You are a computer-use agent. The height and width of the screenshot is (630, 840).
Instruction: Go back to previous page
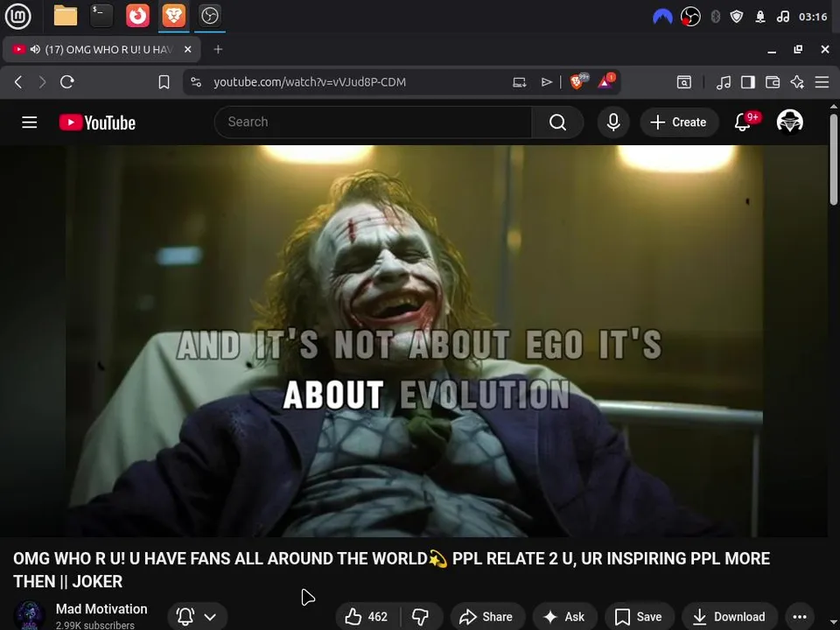point(18,82)
